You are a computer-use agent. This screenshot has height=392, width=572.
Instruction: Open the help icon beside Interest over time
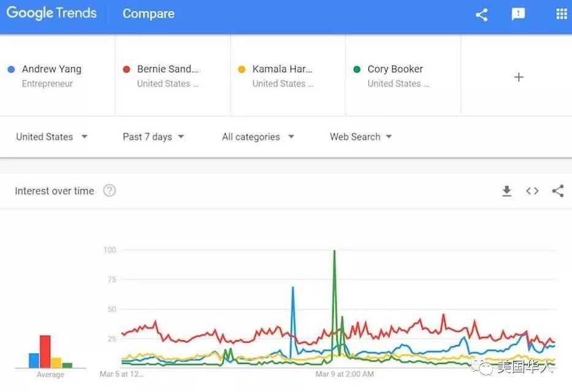(109, 190)
